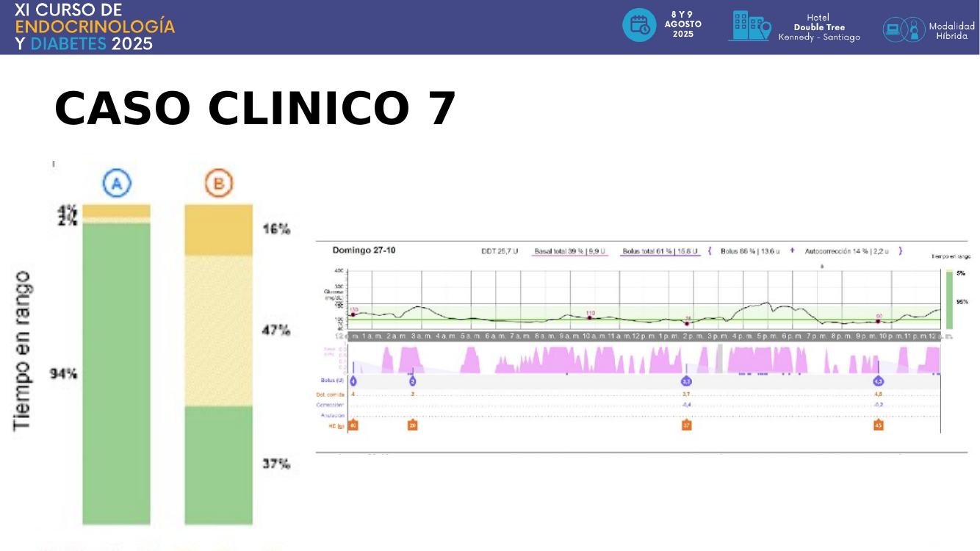
Task: Click the green 37% segment of bar B
Action: click(x=218, y=465)
